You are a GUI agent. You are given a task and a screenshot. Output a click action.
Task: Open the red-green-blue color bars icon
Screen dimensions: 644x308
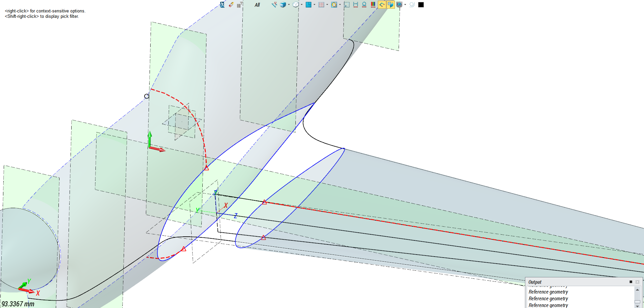pyautogui.click(x=373, y=5)
